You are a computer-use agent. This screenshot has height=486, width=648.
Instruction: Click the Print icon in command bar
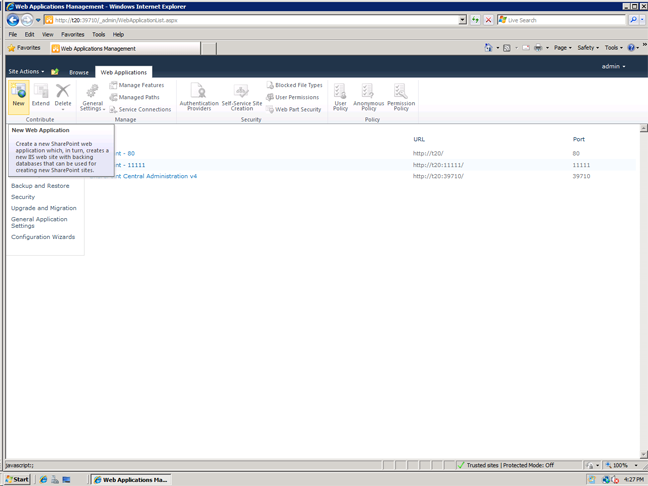pyautogui.click(x=538, y=48)
